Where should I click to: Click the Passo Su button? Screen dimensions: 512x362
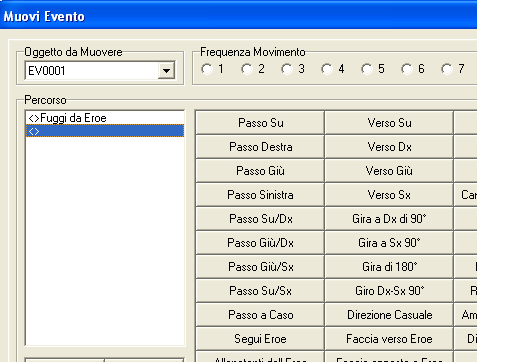260,123
